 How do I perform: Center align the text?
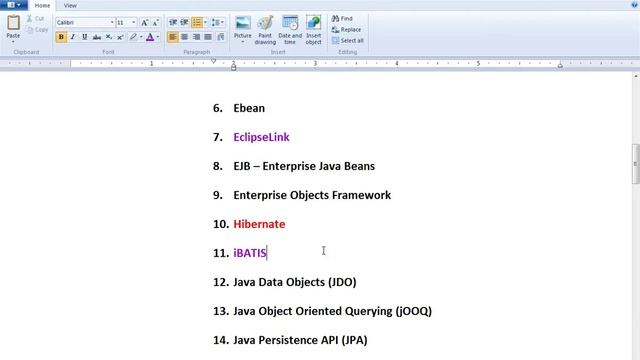(184, 37)
